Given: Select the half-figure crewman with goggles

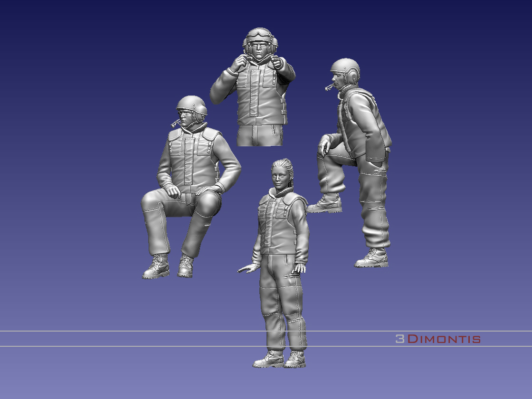Looking at the screenshot, I should (x=253, y=87).
